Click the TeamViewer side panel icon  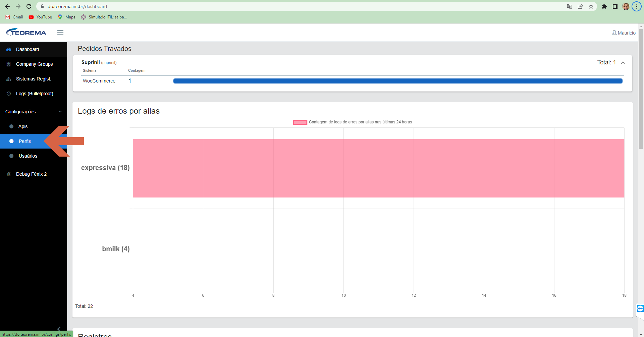(640, 308)
